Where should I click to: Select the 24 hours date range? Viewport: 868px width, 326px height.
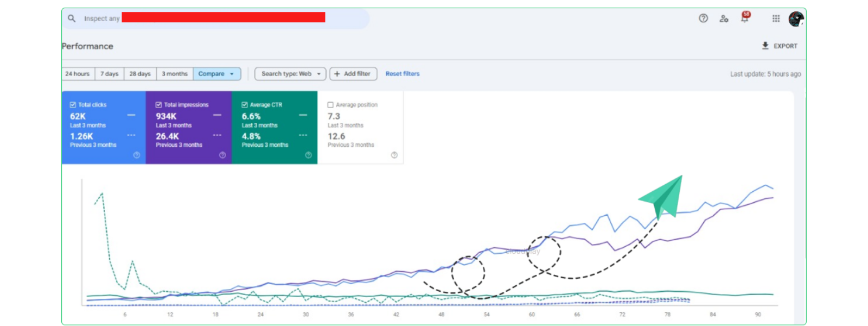pos(78,74)
